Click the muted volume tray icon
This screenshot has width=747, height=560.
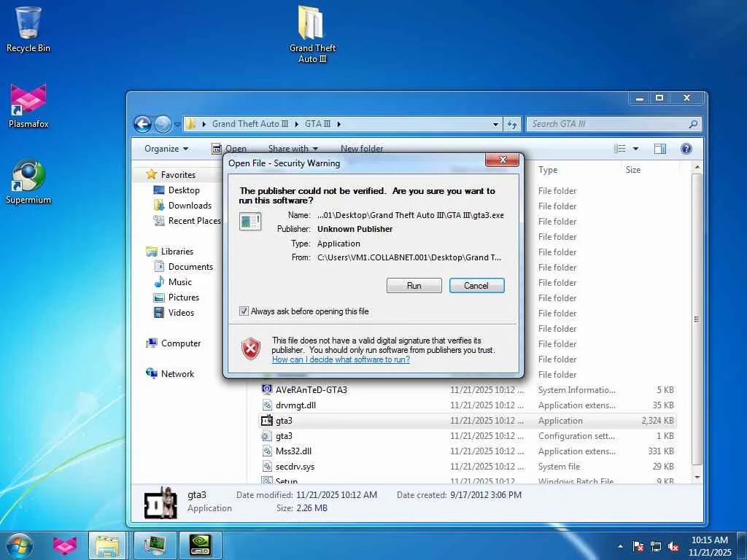[x=673, y=546]
